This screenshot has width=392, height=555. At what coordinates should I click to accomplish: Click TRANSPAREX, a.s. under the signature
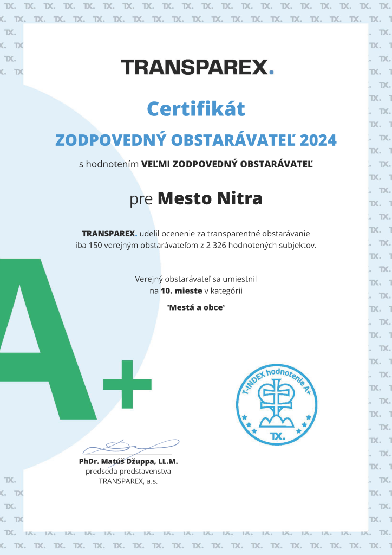click(x=128, y=481)
